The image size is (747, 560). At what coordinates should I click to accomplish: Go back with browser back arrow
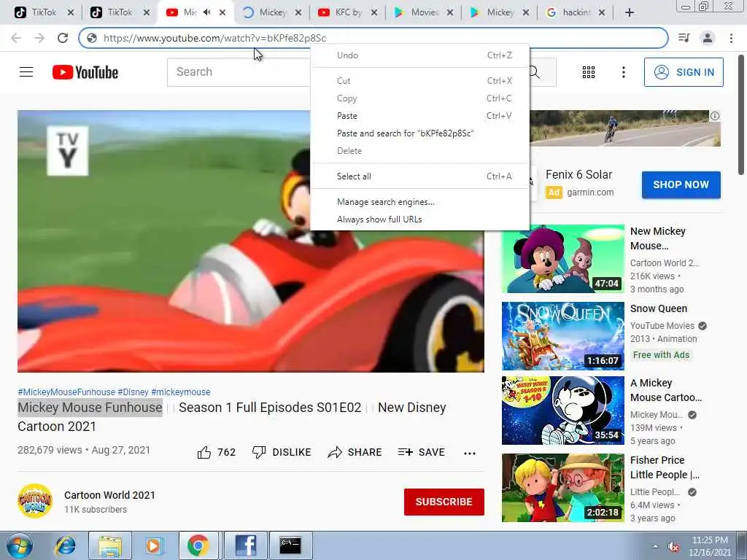click(16, 38)
